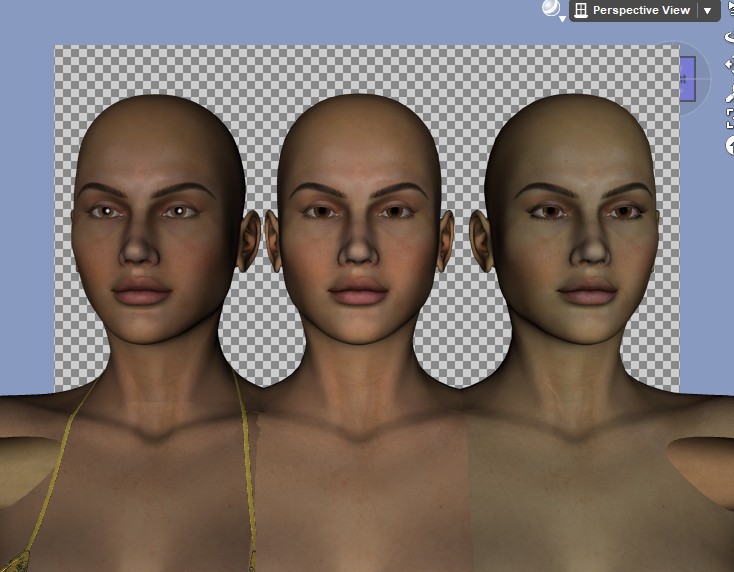The image size is (734, 572).
Task: Open the draw style sphere menu
Action: tap(551, 8)
